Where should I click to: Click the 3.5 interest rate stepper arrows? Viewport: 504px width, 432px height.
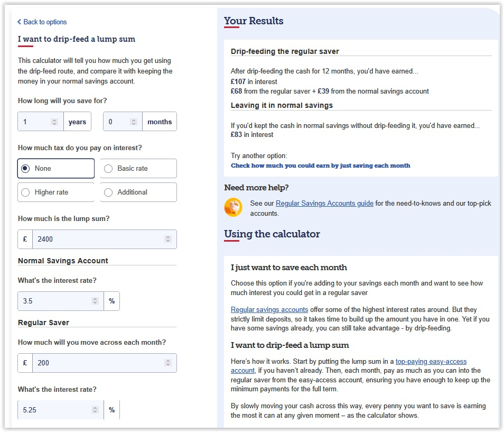pos(95,301)
